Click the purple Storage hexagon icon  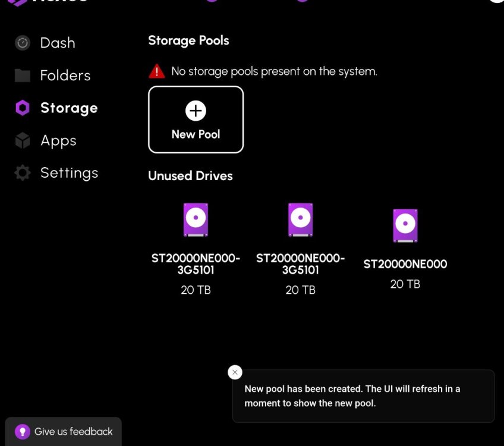coord(23,108)
